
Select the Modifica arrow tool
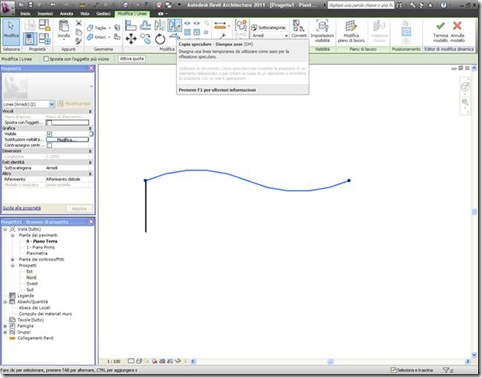click(11, 31)
